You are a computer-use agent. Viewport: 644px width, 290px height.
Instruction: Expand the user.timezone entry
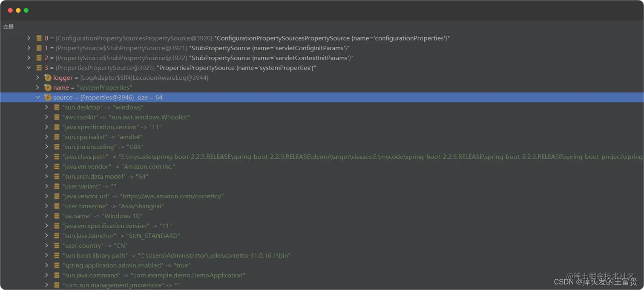click(x=47, y=206)
